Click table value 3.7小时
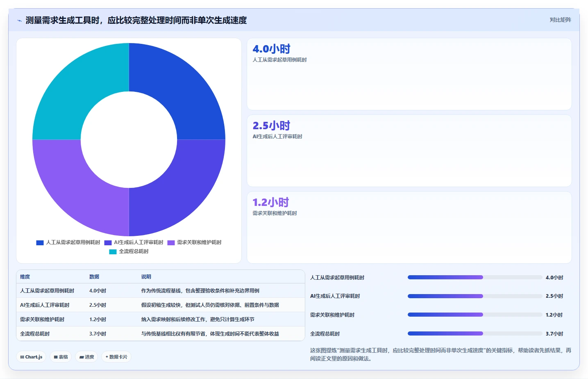 click(x=98, y=334)
